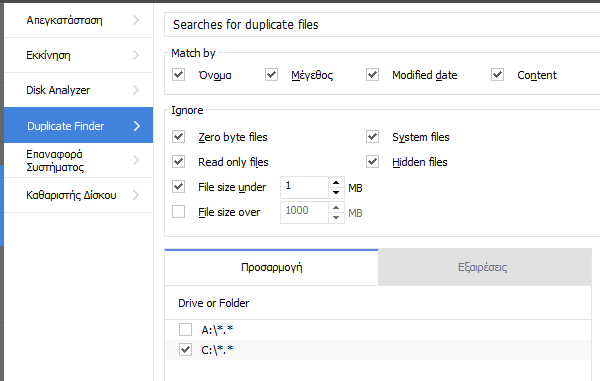The height and width of the screenshot is (381, 600).
Task: Decrease File size under value
Action: click(x=336, y=192)
